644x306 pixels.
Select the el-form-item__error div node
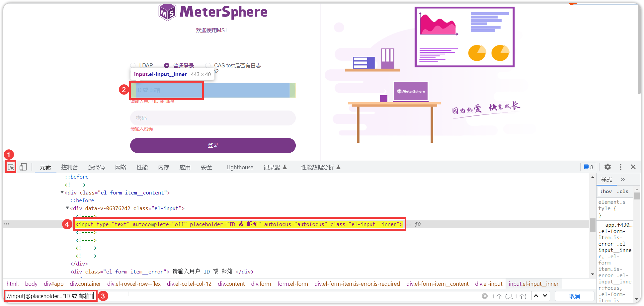click(162, 271)
